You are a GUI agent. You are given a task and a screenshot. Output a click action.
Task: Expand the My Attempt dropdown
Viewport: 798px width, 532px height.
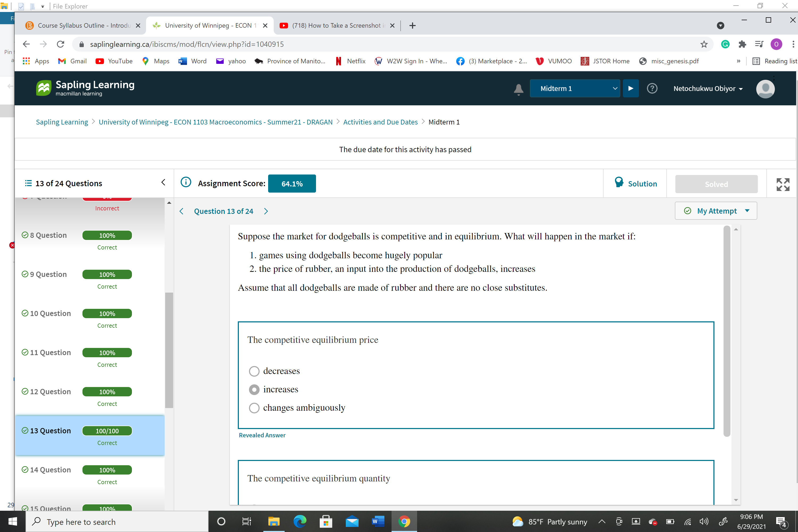716,211
